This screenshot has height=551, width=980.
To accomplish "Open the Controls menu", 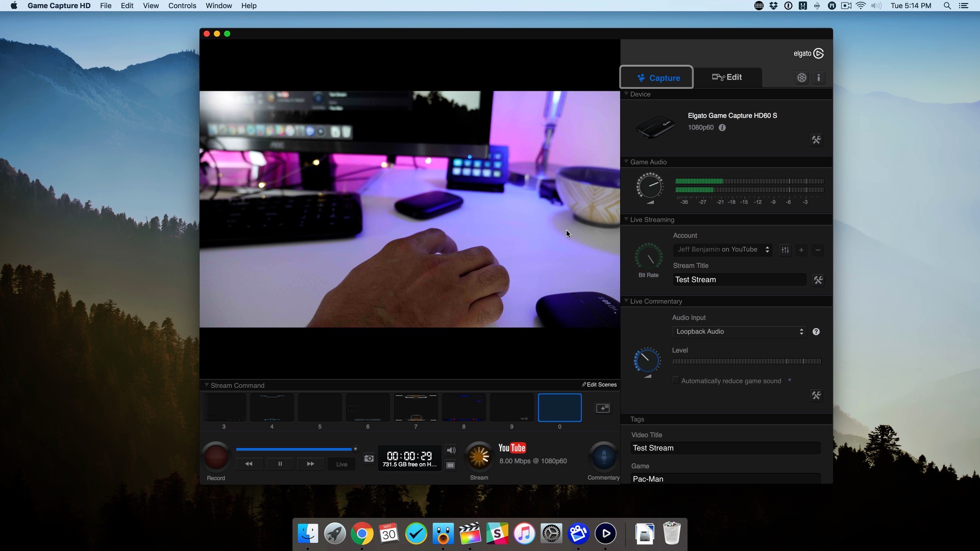I will pos(182,6).
